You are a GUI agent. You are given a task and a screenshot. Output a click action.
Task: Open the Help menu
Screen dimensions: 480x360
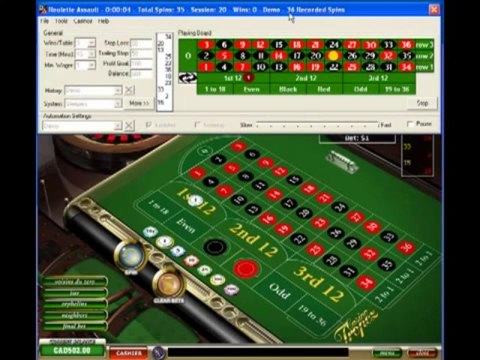[103, 21]
